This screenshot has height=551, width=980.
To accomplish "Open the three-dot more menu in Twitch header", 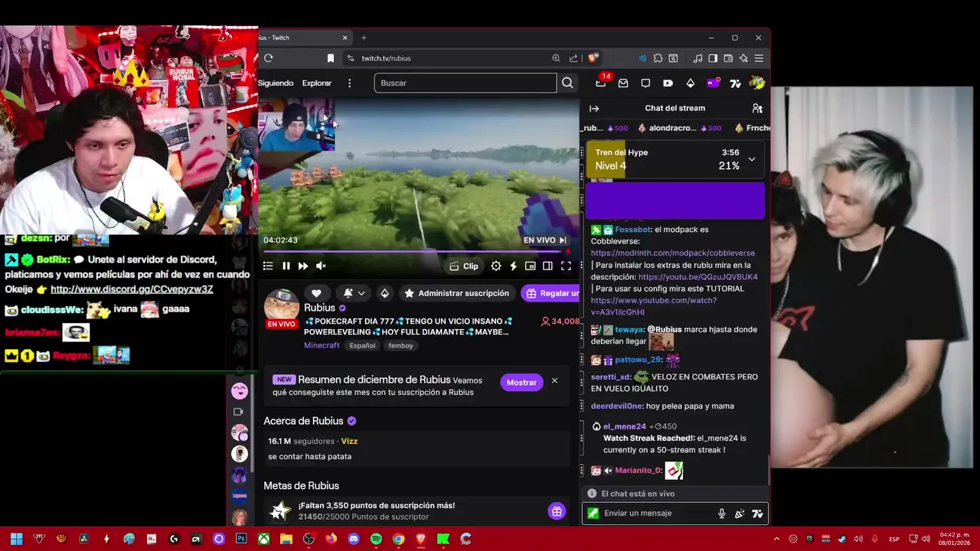I will point(349,83).
